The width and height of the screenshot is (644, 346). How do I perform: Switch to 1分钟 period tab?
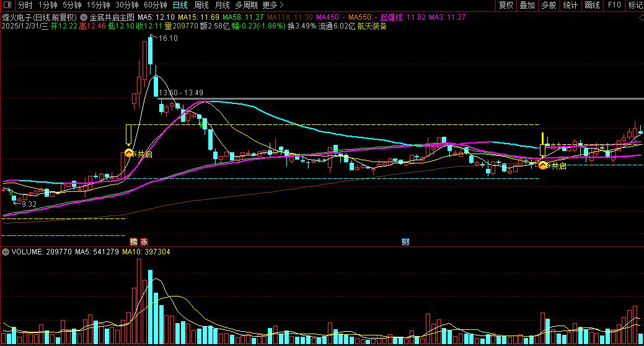48,6
